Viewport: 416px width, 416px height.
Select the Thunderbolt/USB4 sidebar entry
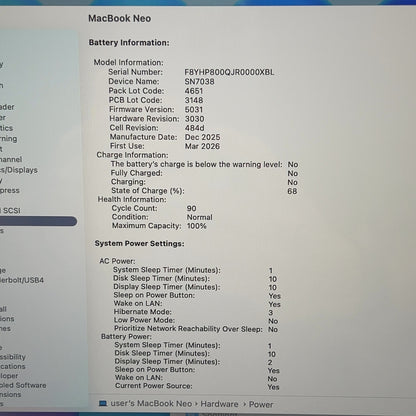(x=22, y=280)
